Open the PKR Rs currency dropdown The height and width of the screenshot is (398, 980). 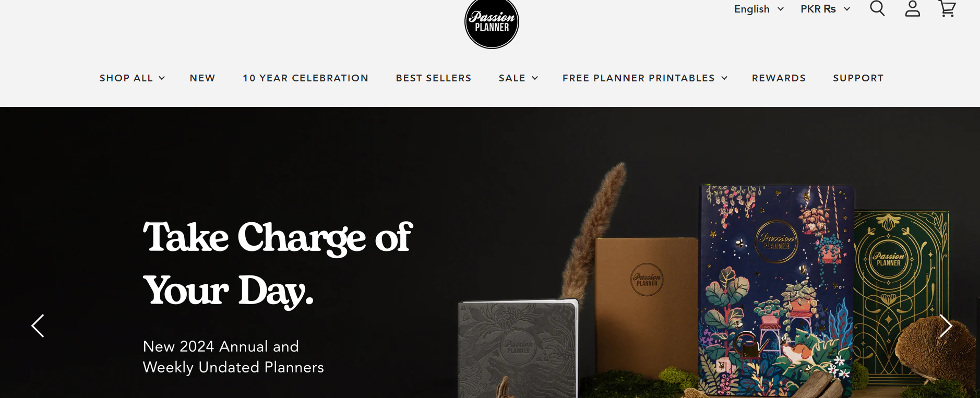click(x=826, y=9)
